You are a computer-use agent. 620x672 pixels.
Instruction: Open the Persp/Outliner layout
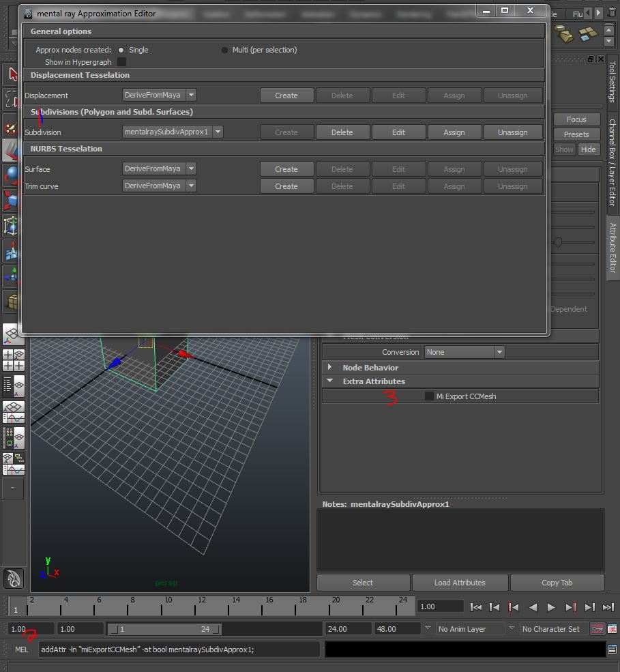tap(13, 387)
